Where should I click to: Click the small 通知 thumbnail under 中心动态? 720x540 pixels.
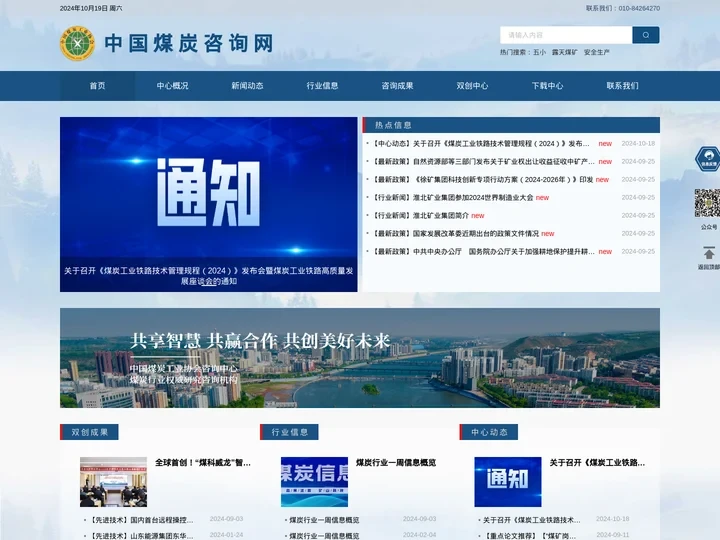(508, 482)
